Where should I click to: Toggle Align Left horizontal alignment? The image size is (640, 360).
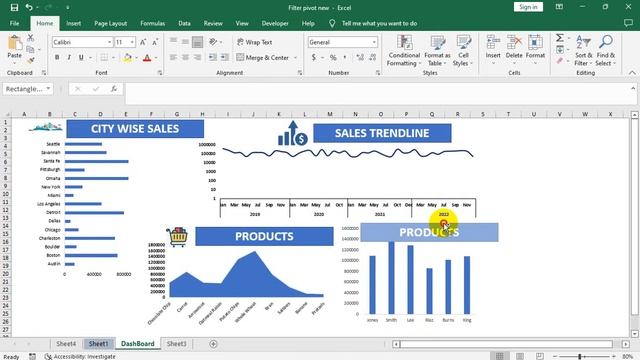173,58
